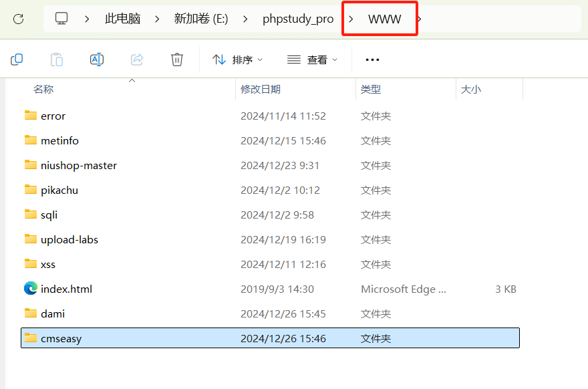Click the error folder icon
The image size is (588, 389).
click(31, 115)
